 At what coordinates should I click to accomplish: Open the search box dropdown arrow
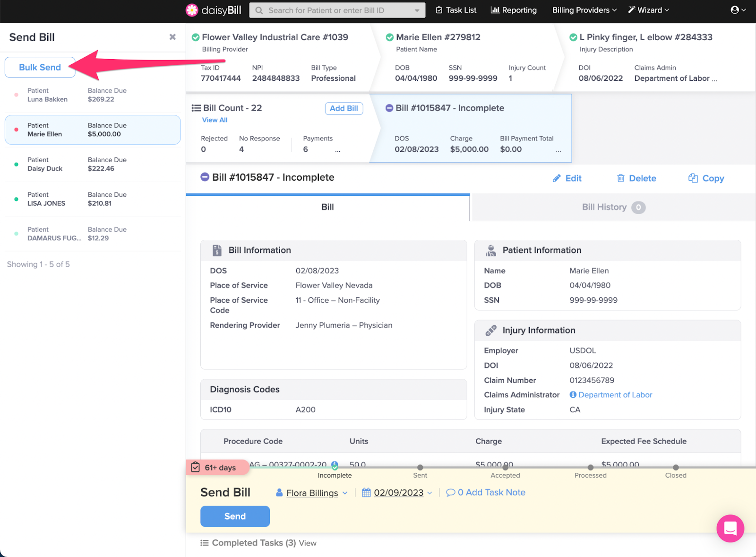pos(417,10)
